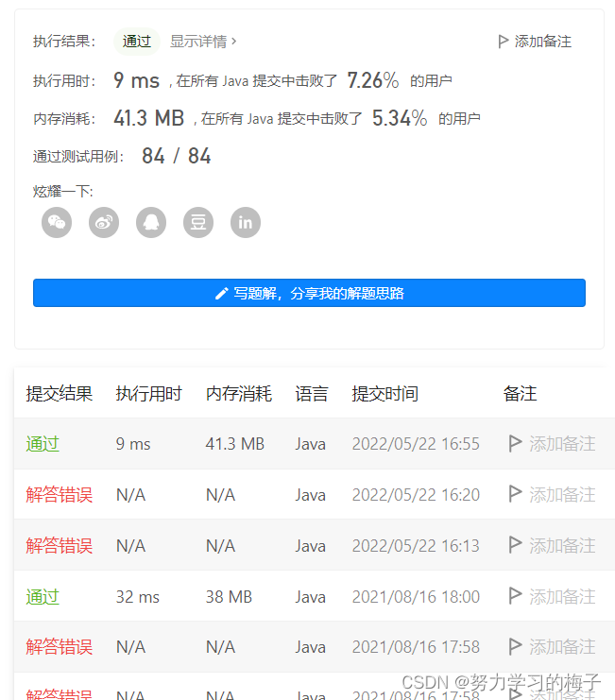Screen dimensions: 615x700
Task: Click the 备注 column header
Action: tap(520, 394)
